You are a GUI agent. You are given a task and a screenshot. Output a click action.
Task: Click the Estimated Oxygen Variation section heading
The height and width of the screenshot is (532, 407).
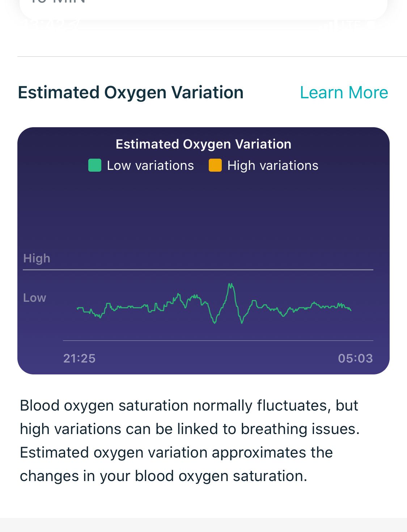click(131, 93)
